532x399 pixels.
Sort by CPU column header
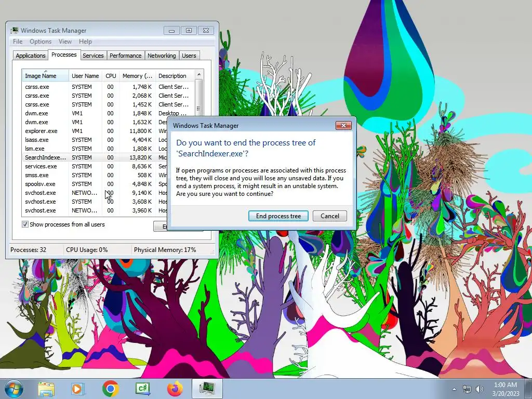(111, 76)
